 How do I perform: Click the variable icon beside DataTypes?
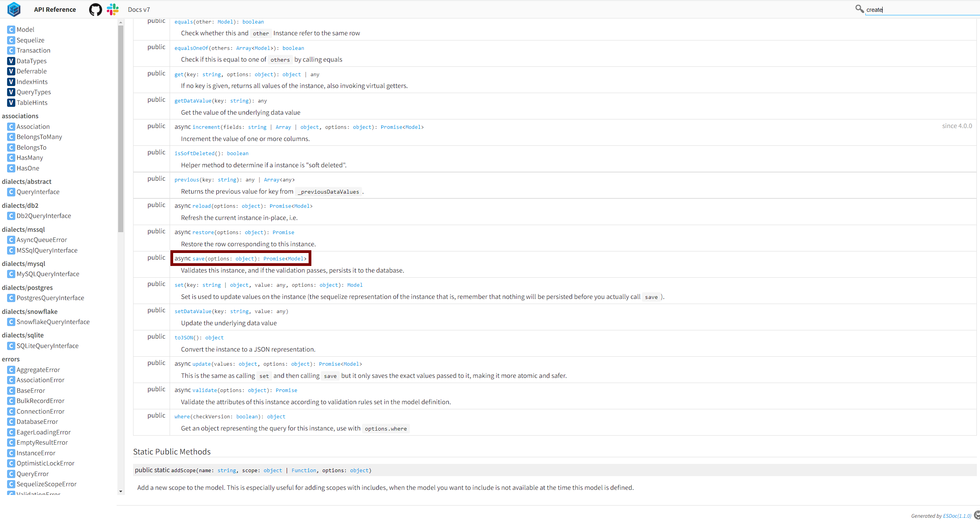[11, 61]
